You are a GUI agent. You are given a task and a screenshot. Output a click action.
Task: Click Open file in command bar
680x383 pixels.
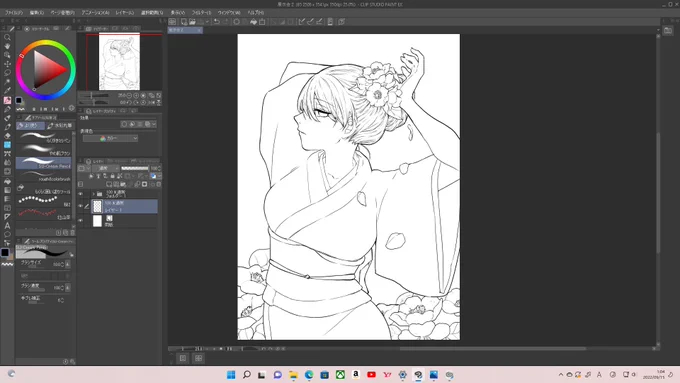pos(192,22)
